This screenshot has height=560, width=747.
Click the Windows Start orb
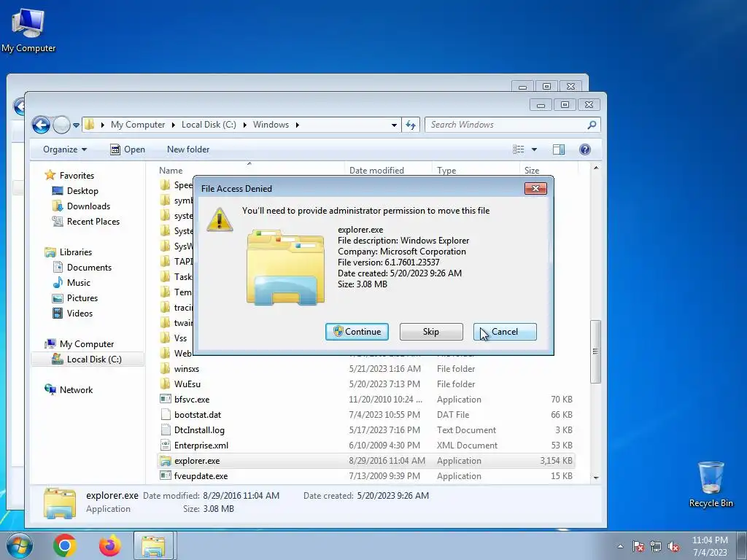point(20,545)
